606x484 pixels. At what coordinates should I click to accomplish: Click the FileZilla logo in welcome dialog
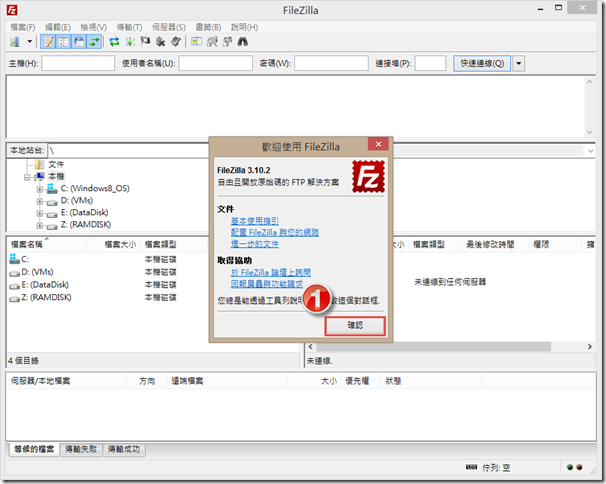(368, 177)
